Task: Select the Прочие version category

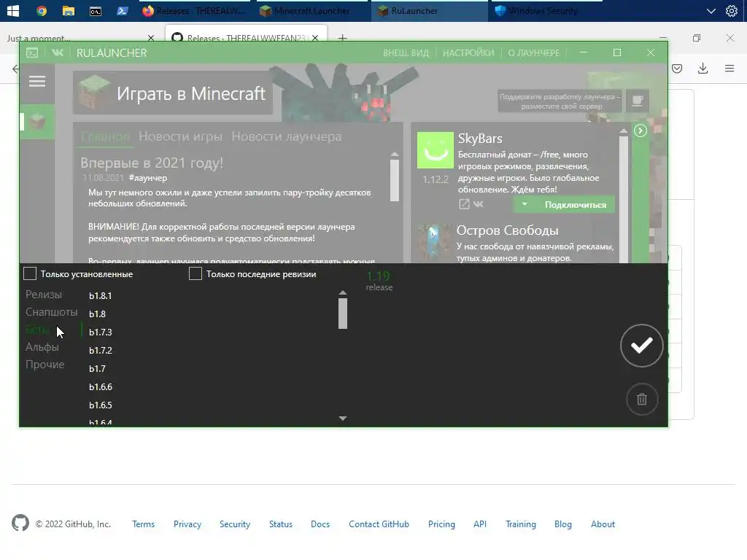Action: 44,365
